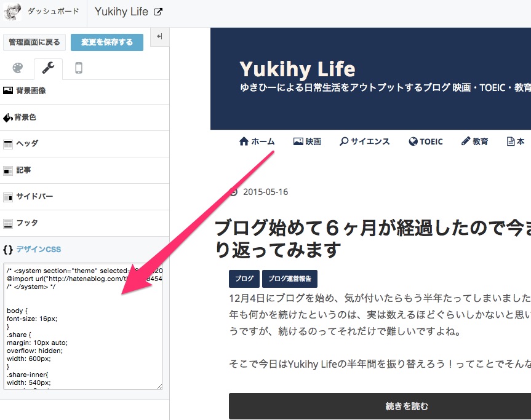Click the home icon in navigation
This screenshot has width=531, height=420.
tap(244, 141)
